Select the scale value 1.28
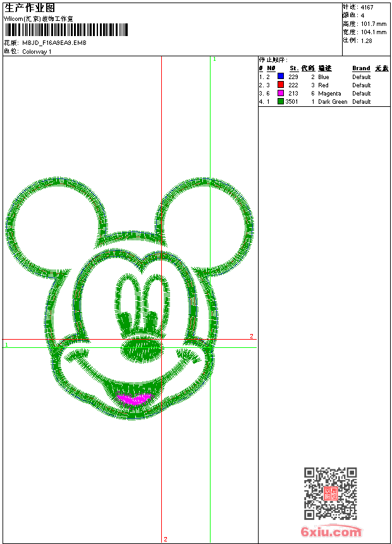The height and width of the screenshot is (544, 392). [366, 40]
